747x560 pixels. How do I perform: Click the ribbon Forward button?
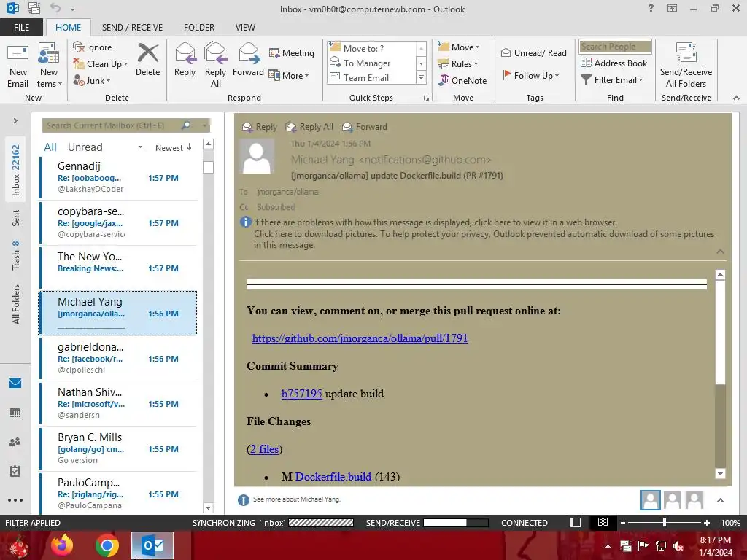(248, 60)
